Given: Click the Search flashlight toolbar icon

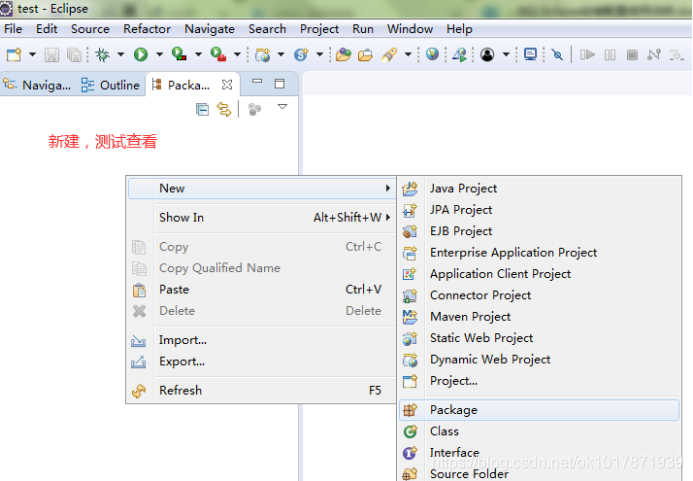Looking at the screenshot, I should pos(389,55).
